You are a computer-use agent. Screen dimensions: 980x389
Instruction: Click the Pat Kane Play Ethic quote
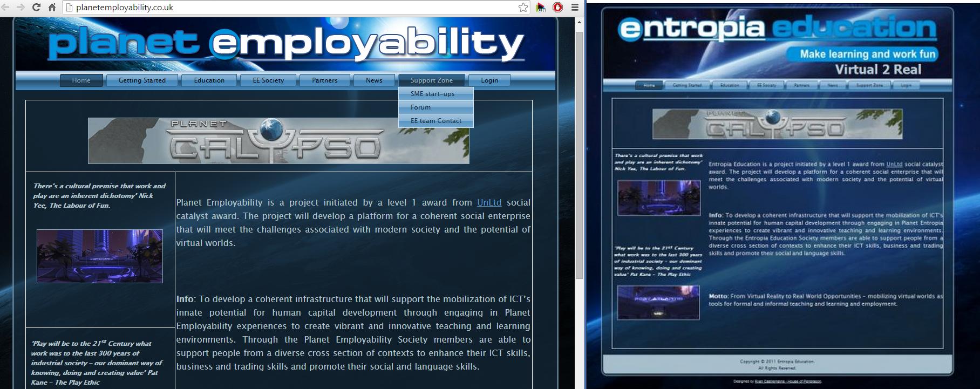point(96,363)
